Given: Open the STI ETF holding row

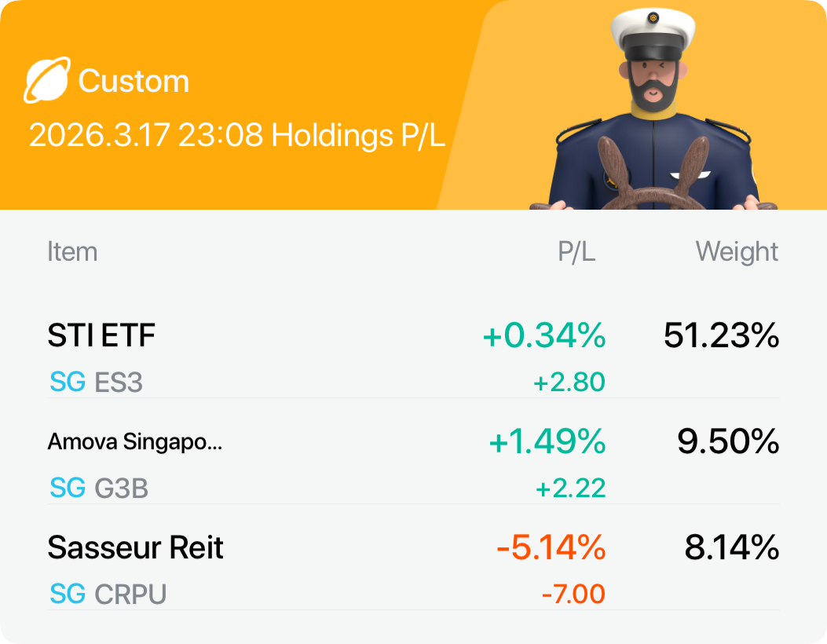Looking at the screenshot, I should click(x=413, y=357).
